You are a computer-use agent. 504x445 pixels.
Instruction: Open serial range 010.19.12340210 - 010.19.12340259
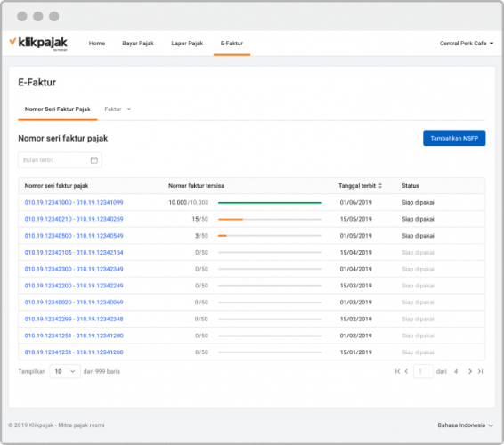(x=74, y=219)
